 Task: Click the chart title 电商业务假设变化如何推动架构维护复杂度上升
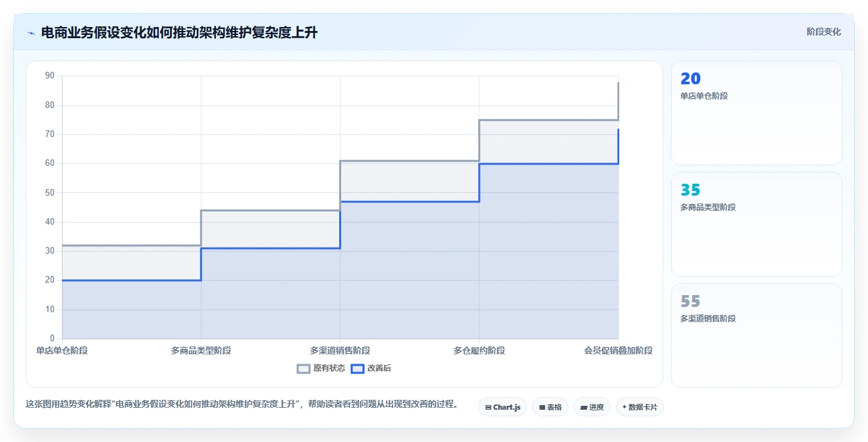point(179,32)
